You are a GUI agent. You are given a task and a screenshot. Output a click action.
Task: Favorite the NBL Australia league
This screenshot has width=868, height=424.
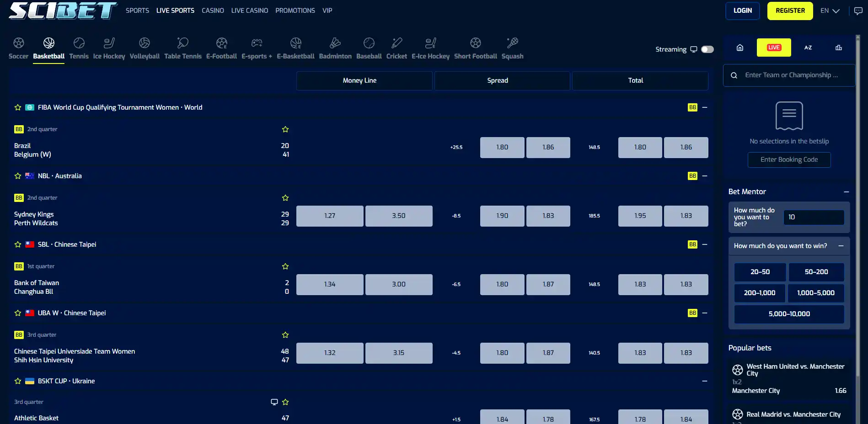pos(18,176)
